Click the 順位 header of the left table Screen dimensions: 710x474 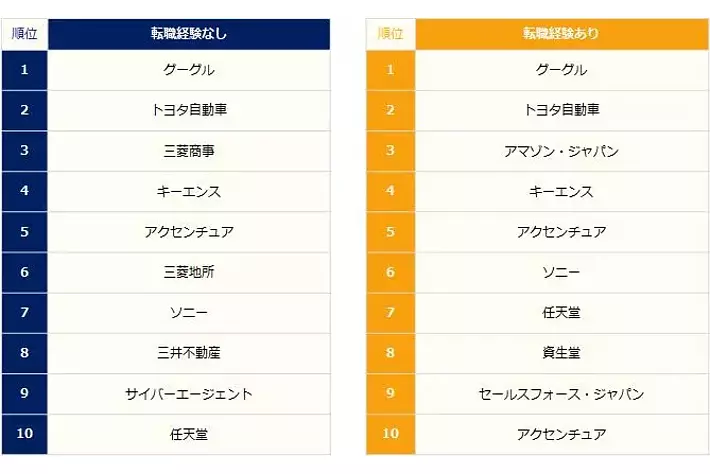(x=25, y=33)
